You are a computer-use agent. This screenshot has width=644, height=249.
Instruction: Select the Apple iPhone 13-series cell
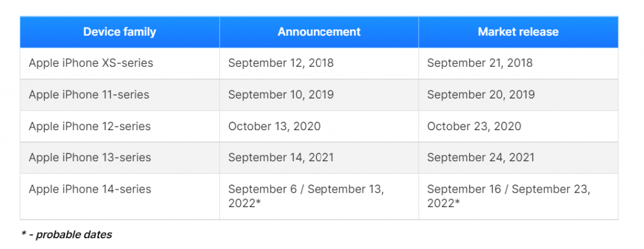tap(89, 158)
